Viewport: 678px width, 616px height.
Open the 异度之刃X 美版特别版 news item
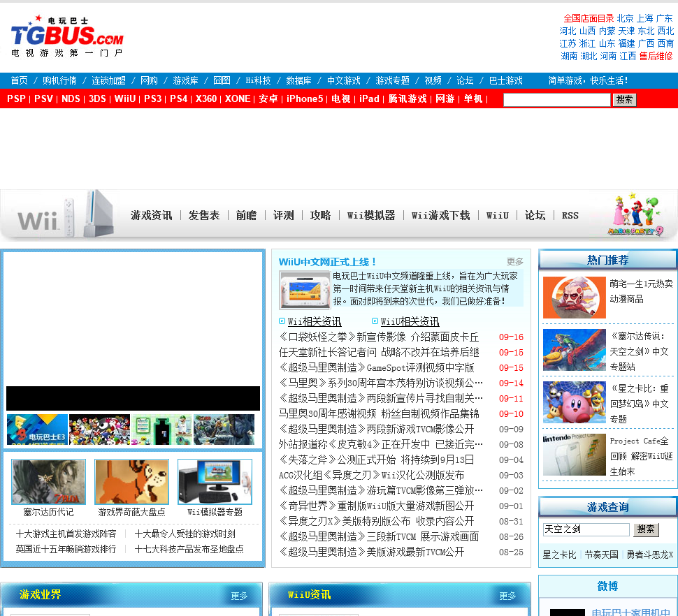(376, 521)
